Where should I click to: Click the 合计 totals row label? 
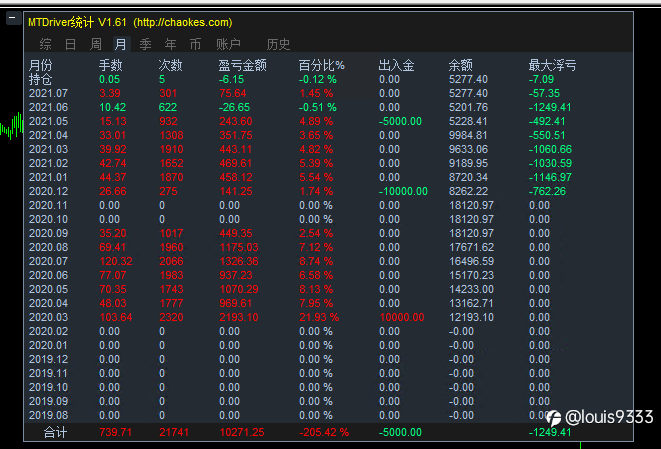point(55,432)
